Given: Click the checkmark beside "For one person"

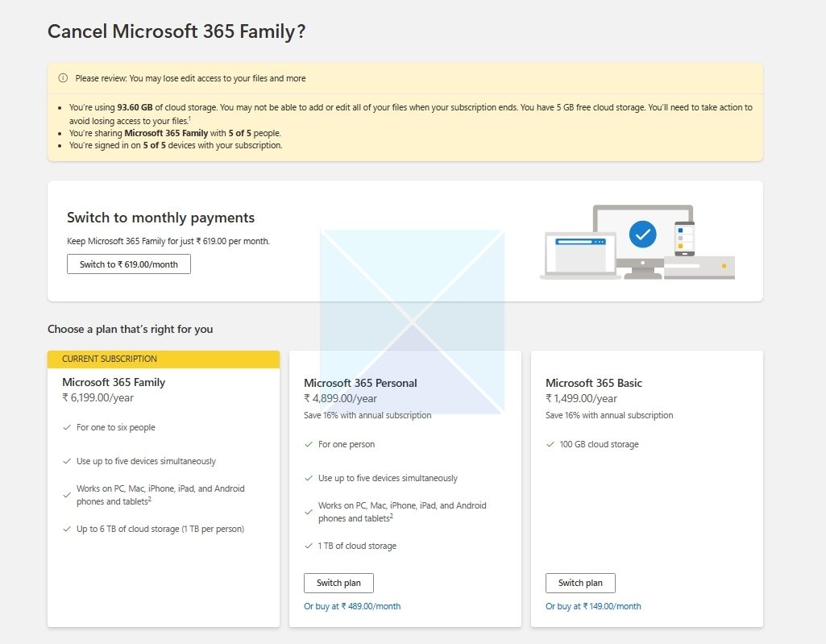Looking at the screenshot, I should 309,445.
